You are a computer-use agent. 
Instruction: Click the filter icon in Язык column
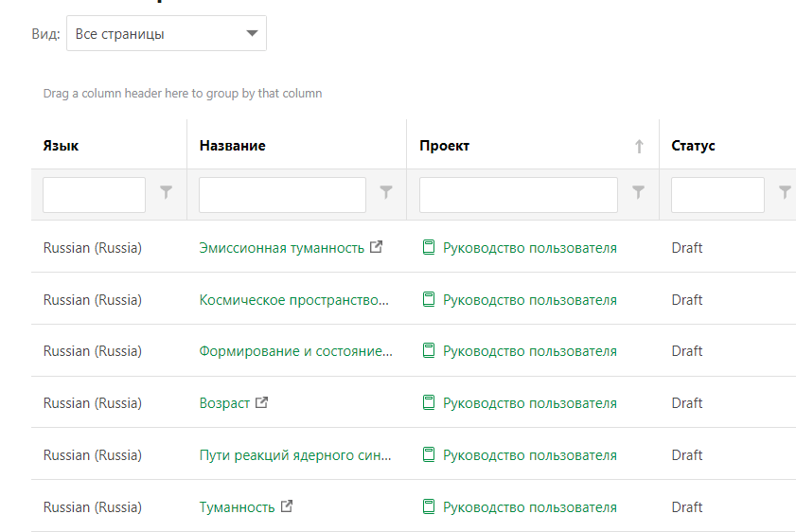pos(167,193)
